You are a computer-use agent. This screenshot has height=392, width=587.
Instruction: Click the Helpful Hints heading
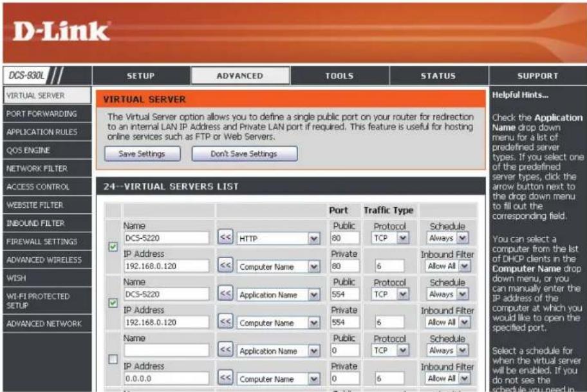[520, 95]
